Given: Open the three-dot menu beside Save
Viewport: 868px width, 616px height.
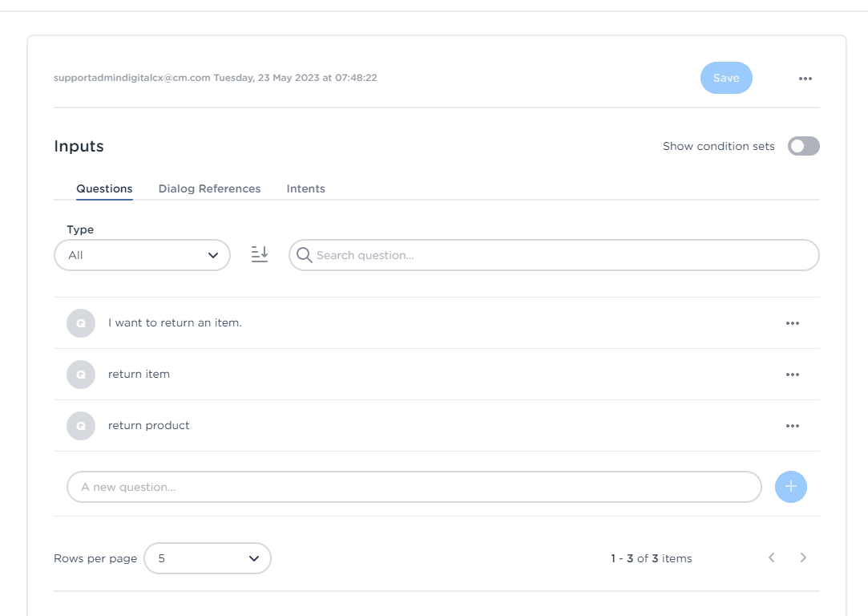Looking at the screenshot, I should 805,79.
